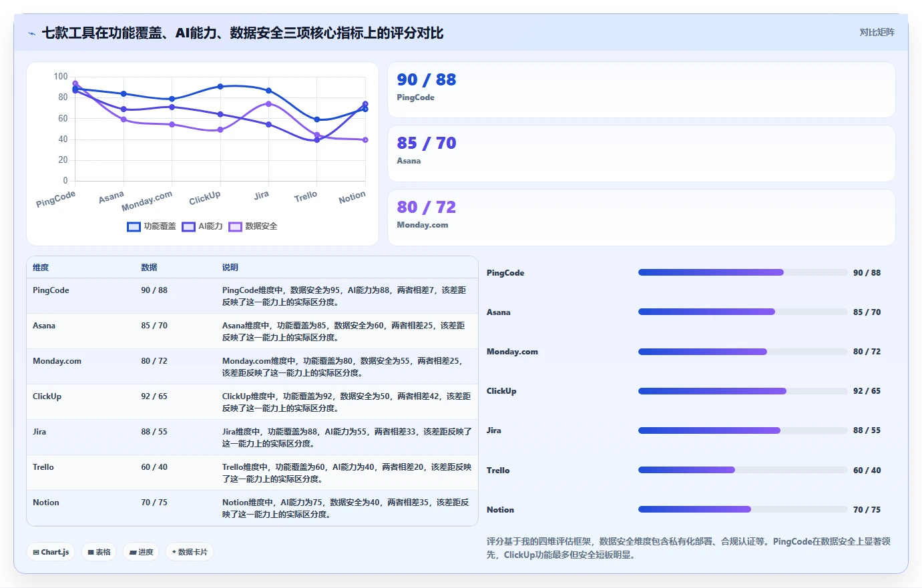Toggle the AI能力 series in the chart legend

click(202, 226)
